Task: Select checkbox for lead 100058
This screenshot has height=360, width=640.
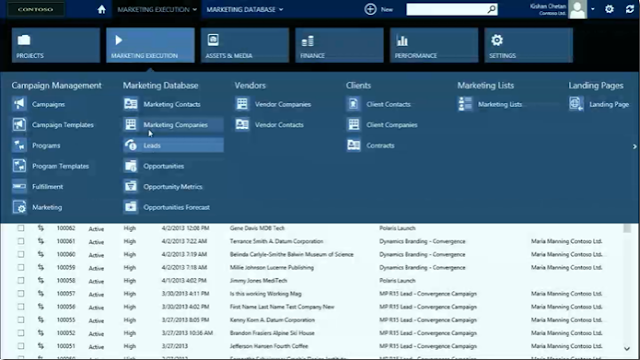Action: click(x=21, y=280)
